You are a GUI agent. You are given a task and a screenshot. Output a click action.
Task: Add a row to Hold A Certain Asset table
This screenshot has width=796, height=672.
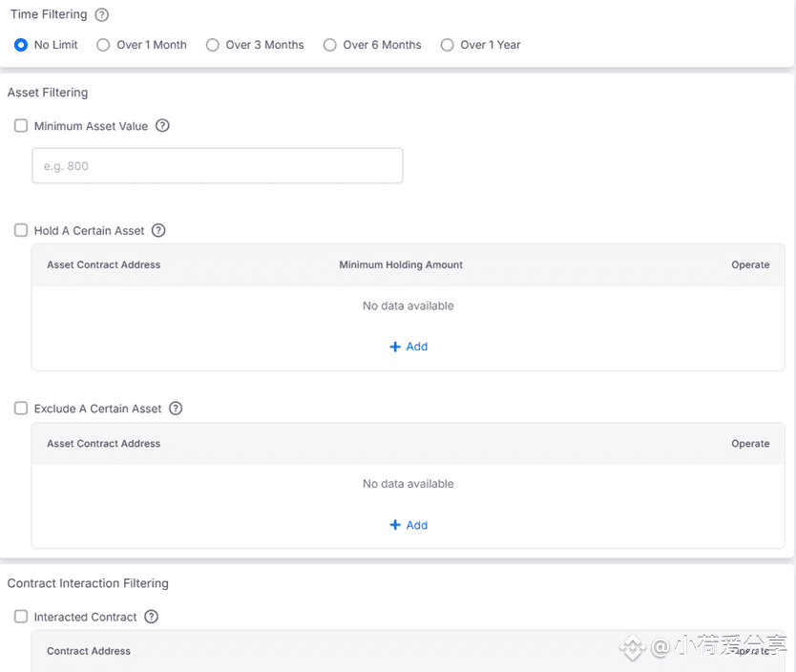pyautogui.click(x=408, y=346)
